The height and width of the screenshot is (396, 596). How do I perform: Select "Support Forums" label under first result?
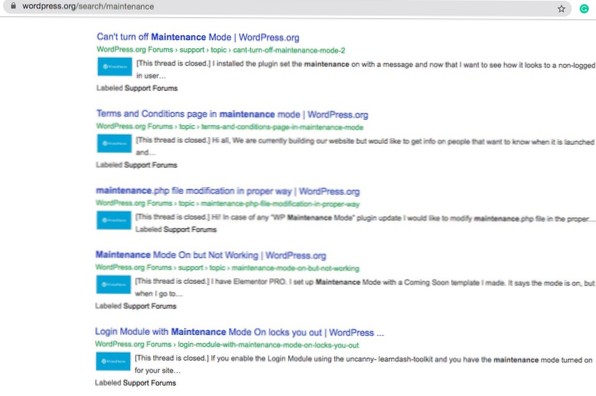pyautogui.click(x=151, y=88)
